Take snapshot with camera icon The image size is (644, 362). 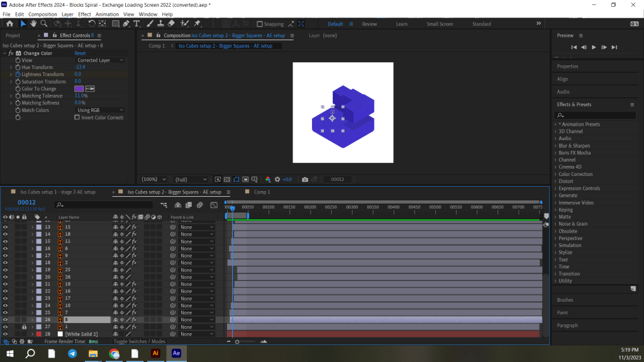[x=305, y=179]
